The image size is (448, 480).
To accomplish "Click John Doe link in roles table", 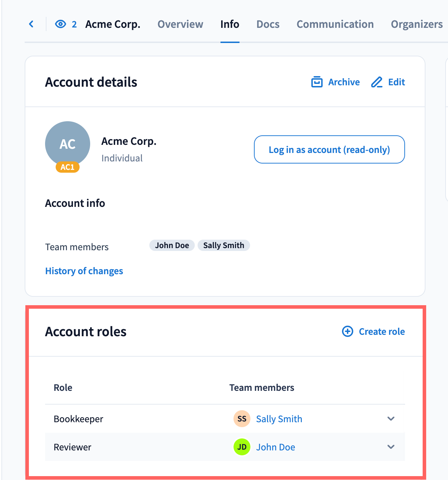I will (276, 447).
